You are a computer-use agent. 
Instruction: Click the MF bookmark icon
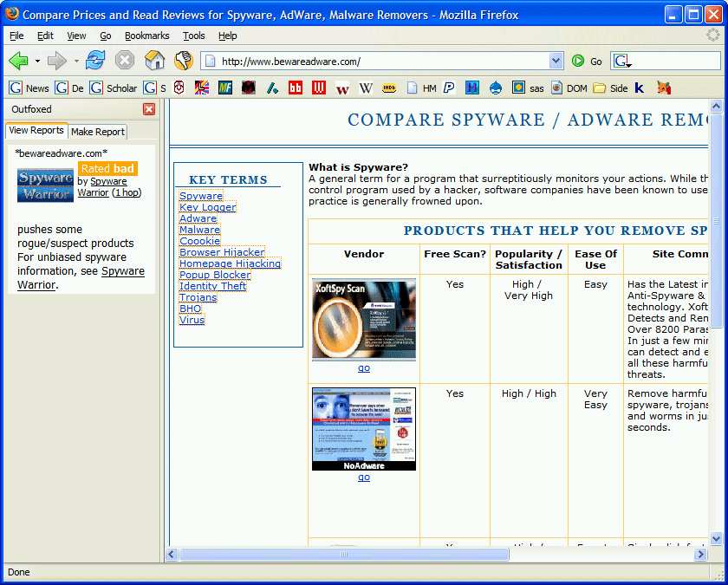(225, 88)
